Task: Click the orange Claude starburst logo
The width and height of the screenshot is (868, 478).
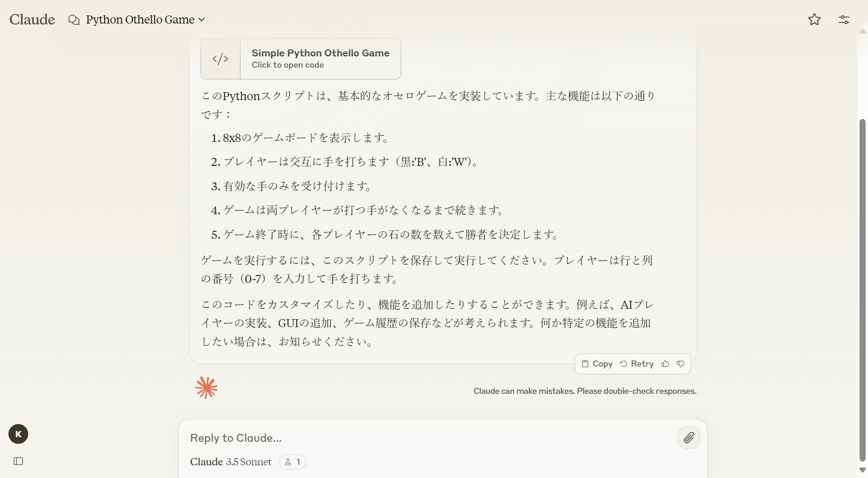Action: [206, 388]
